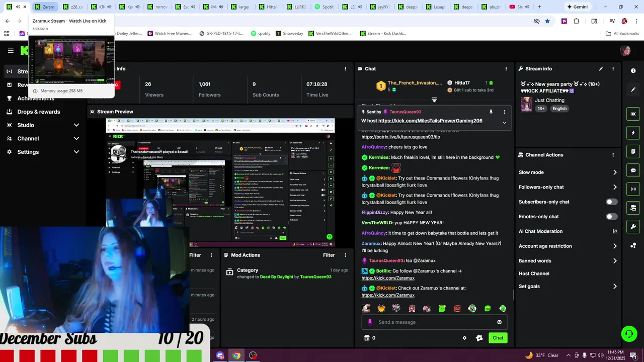Open Mod Actions Filter menu
Viewport: 644px width, 362px height.
(329, 255)
